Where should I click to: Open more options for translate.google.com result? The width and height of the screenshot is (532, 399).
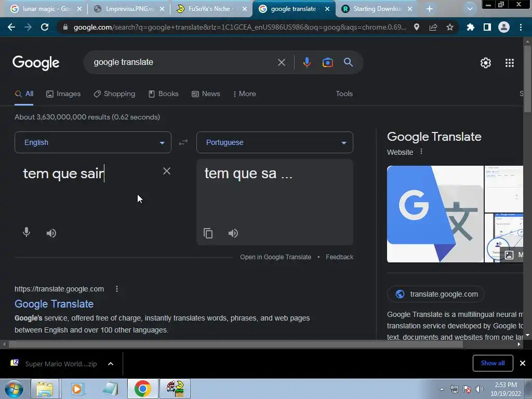point(117,289)
